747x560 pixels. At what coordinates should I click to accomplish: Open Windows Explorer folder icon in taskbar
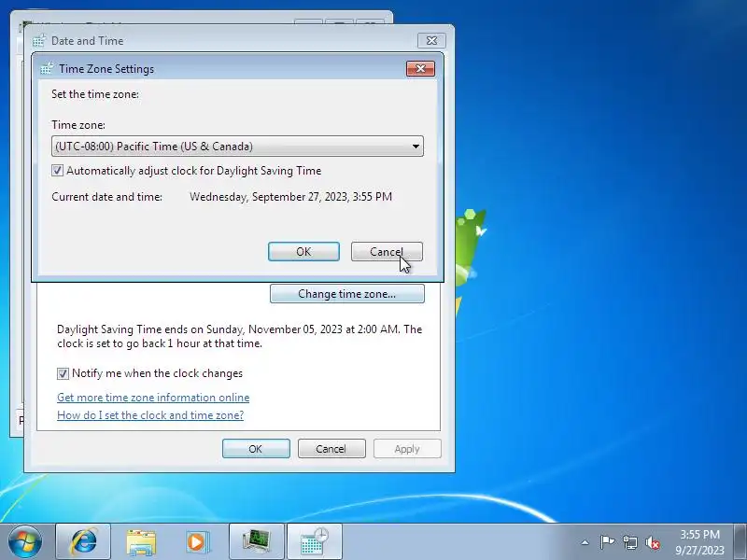[141, 541]
